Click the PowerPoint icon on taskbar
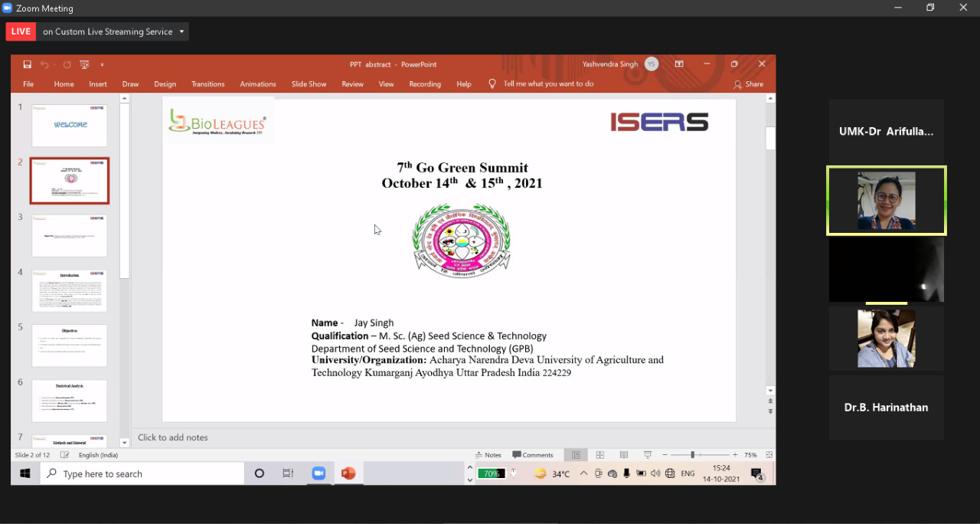The height and width of the screenshot is (524, 980). [348, 473]
